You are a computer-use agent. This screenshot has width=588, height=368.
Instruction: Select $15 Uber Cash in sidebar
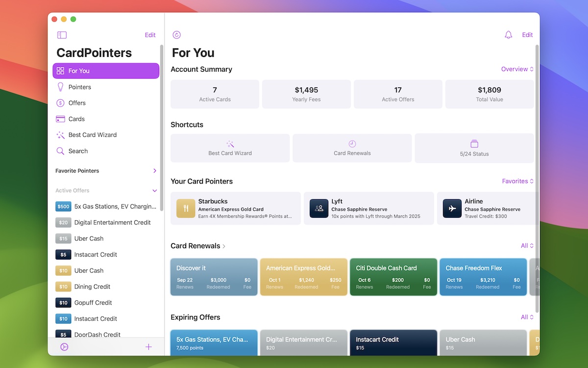tap(106, 238)
